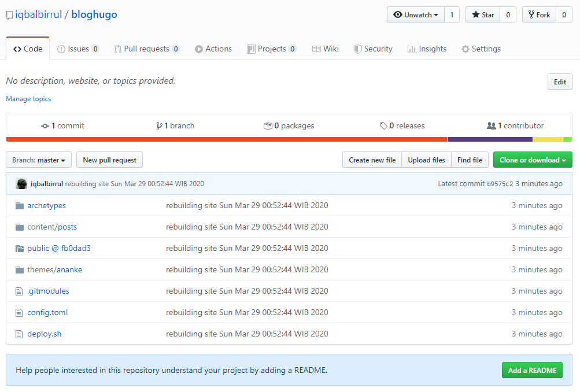Click the releases tag icon
Image resolution: width=580 pixels, height=392 pixels.
click(x=383, y=126)
